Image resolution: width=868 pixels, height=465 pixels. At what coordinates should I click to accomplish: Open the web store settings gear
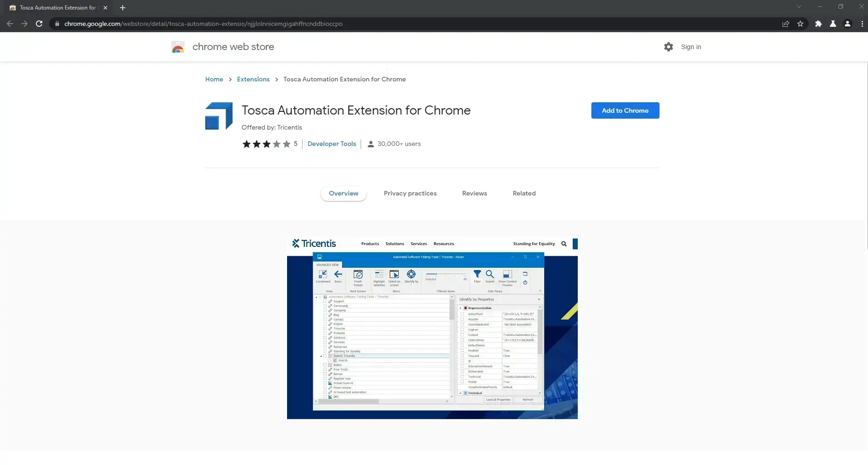668,47
